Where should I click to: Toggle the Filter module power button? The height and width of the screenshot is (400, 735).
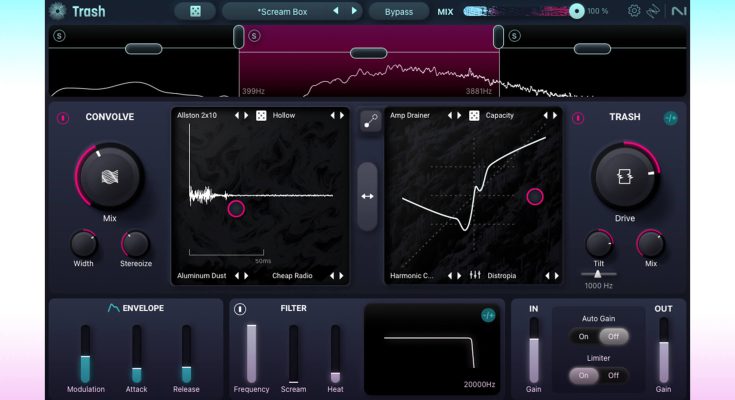240,309
